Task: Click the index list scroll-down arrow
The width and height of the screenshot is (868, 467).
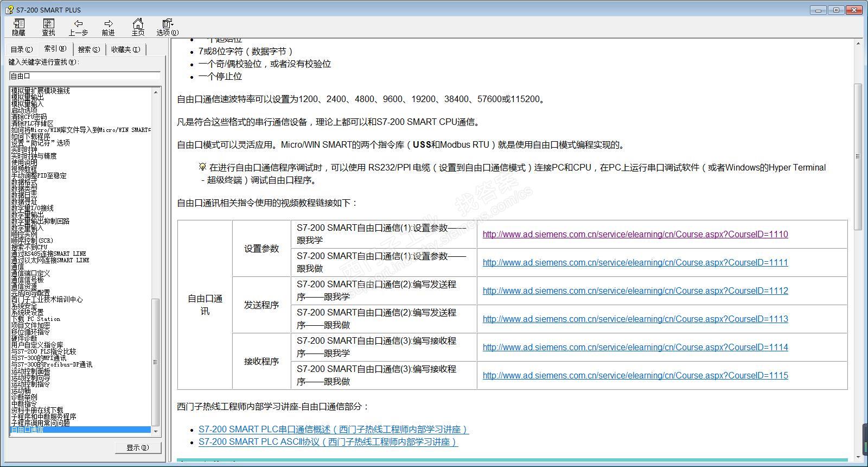Action: [x=156, y=431]
